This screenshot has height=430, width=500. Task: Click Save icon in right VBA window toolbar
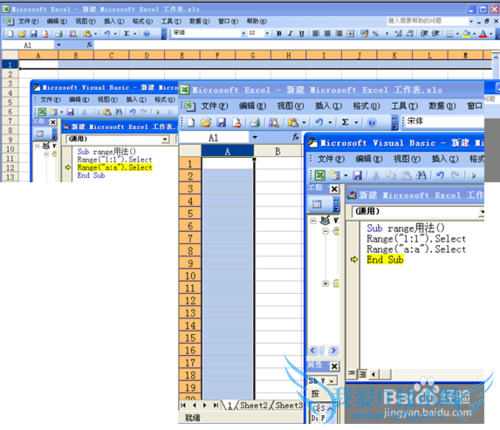click(357, 175)
